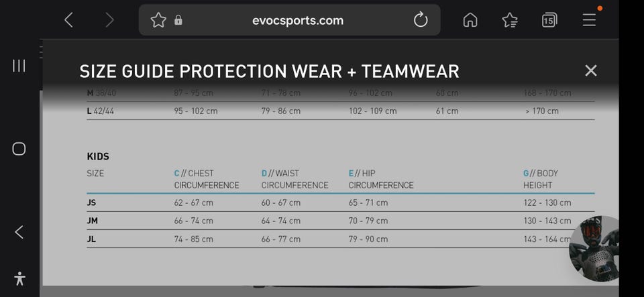
Task: Show the open tabs switcher
Action: pos(549,20)
